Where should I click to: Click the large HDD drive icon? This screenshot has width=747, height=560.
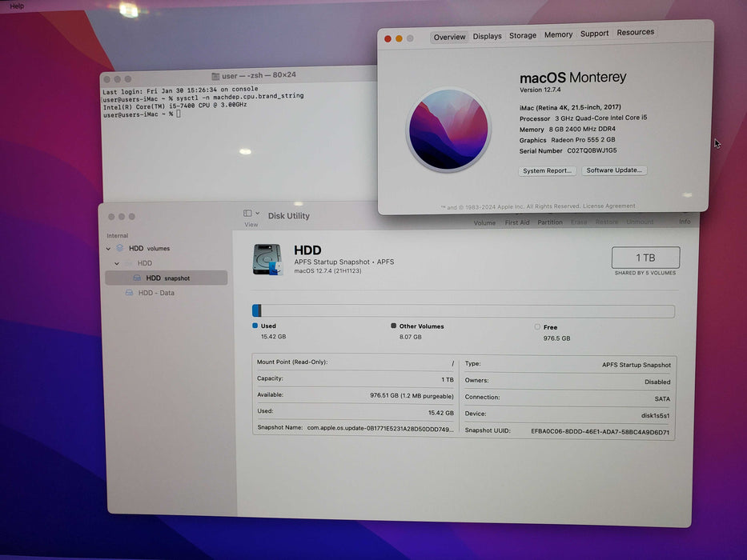pyautogui.click(x=267, y=259)
